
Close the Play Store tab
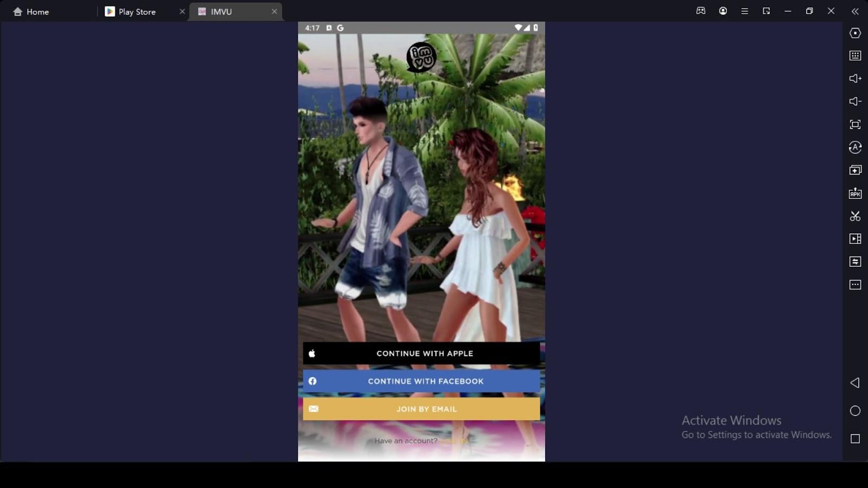coord(182,11)
